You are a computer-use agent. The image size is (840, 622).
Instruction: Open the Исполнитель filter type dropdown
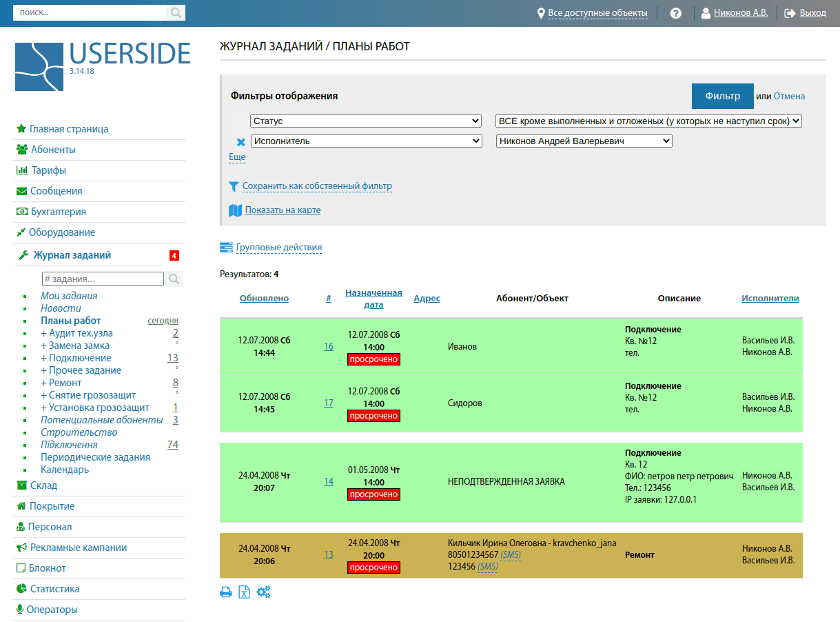coord(366,140)
